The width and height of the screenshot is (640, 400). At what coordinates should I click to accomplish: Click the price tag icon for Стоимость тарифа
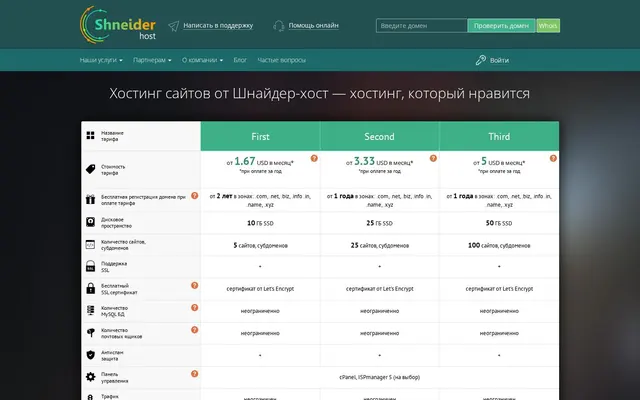pos(91,169)
